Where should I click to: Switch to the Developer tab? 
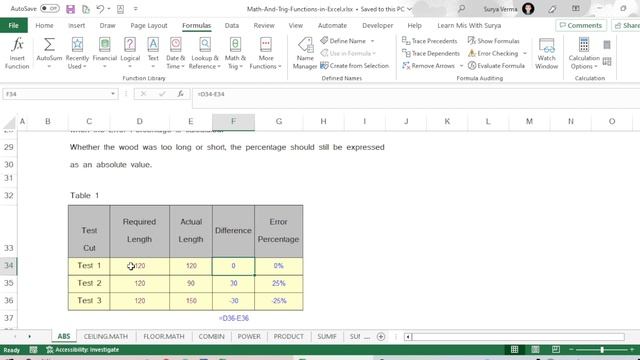[378, 25]
